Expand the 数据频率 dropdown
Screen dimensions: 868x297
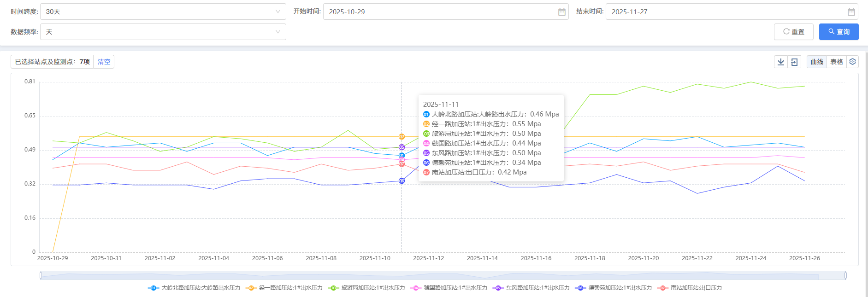163,32
